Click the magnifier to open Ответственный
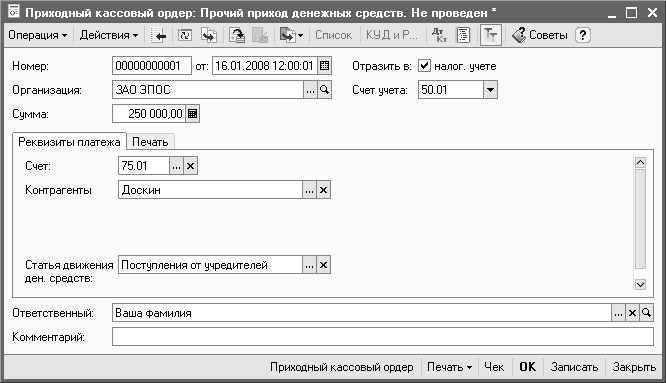The height and width of the screenshot is (383, 666). pos(646,313)
